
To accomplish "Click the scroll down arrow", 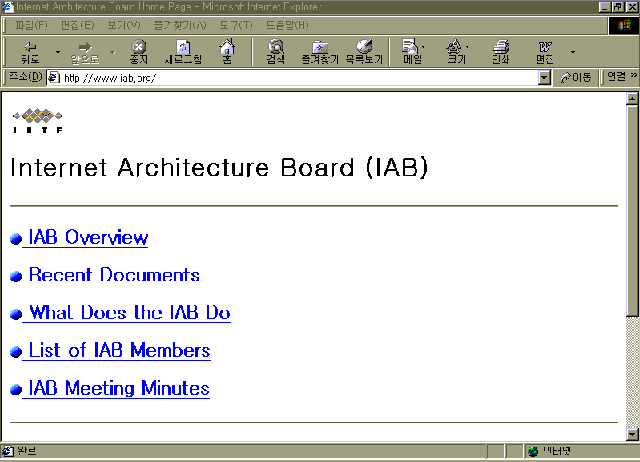I will click(632, 434).
